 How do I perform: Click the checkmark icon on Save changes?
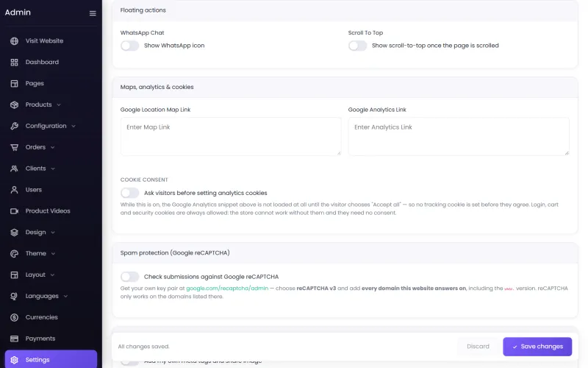pos(515,347)
